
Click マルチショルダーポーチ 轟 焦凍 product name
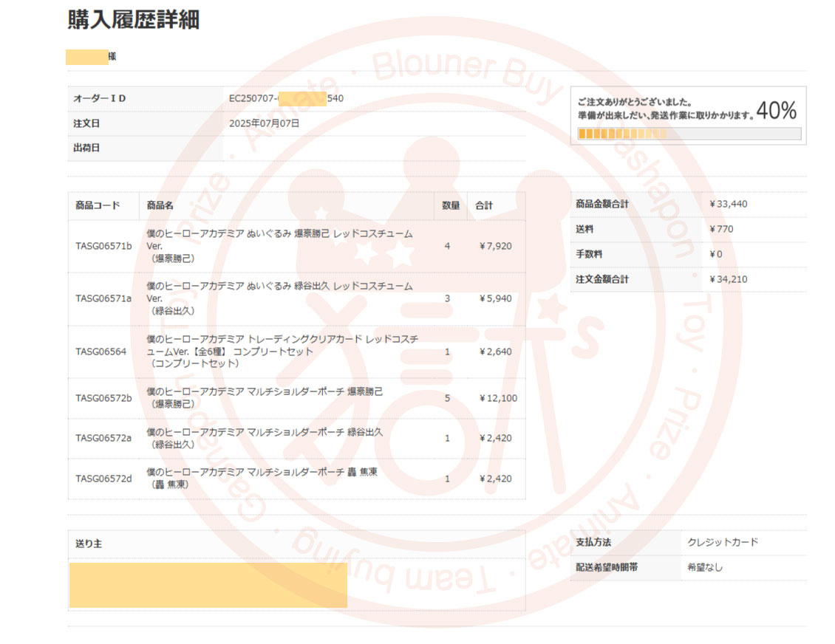(x=262, y=478)
